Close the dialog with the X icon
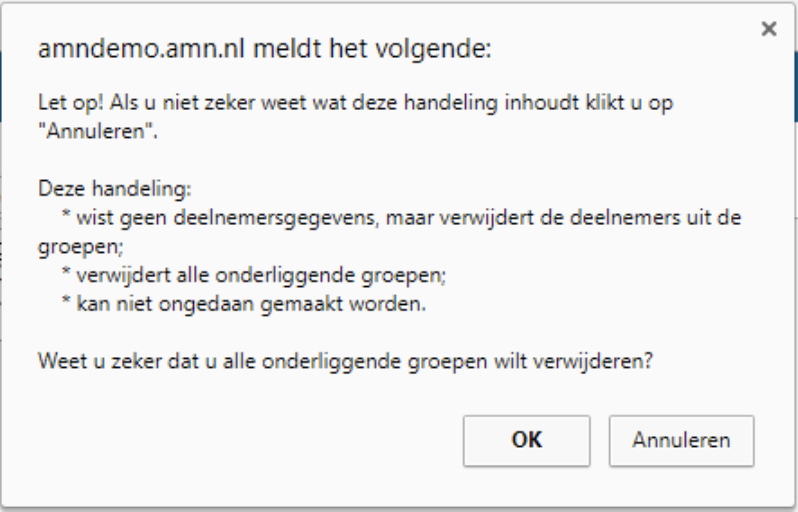The width and height of the screenshot is (798, 512). pos(768,30)
